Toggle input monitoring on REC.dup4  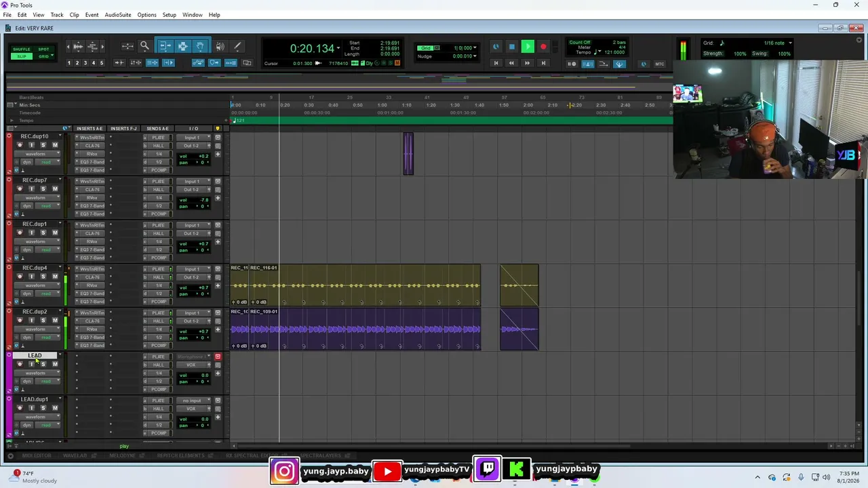[x=31, y=277]
